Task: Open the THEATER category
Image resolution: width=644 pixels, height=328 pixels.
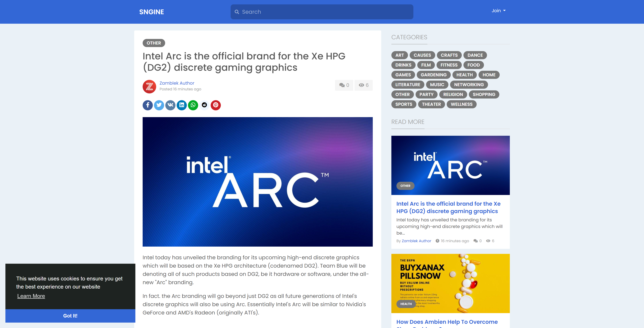Action: (431, 104)
